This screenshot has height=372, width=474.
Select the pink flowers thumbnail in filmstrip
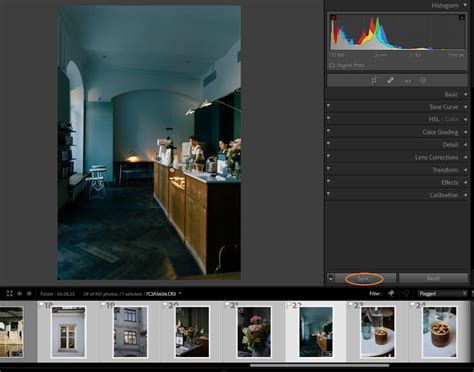[254, 332]
